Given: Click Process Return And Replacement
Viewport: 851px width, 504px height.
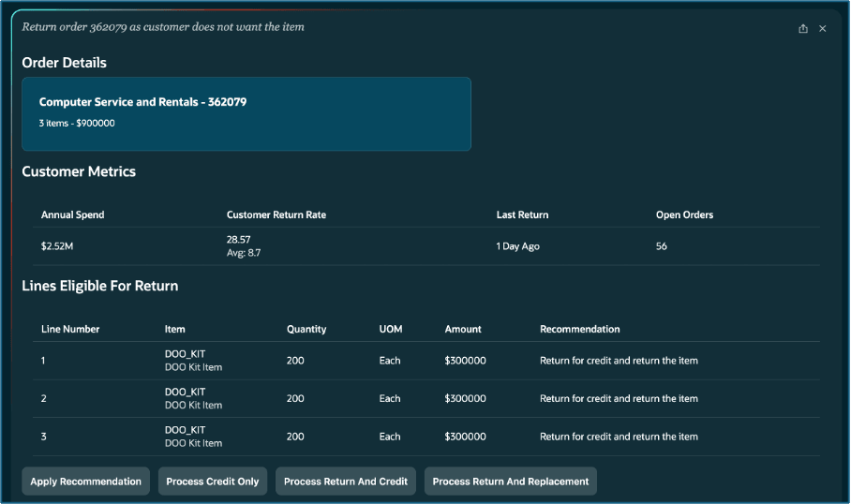Looking at the screenshot, I should click(510, 482).
